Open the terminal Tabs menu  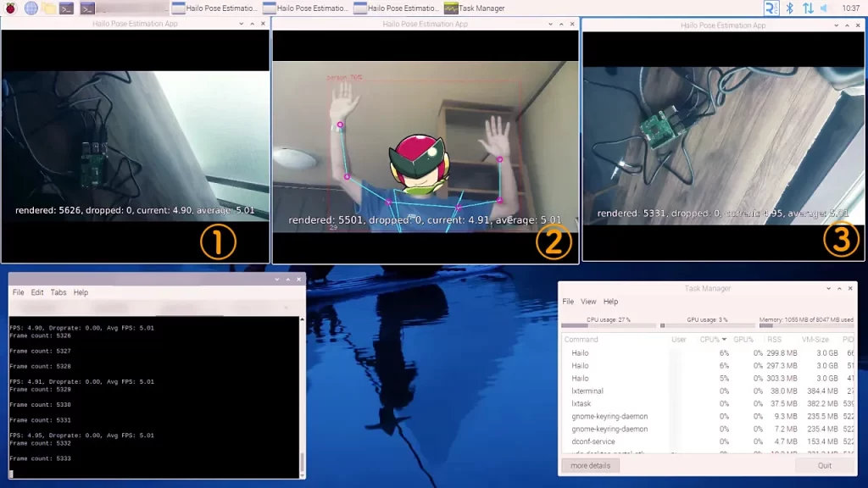58,292
